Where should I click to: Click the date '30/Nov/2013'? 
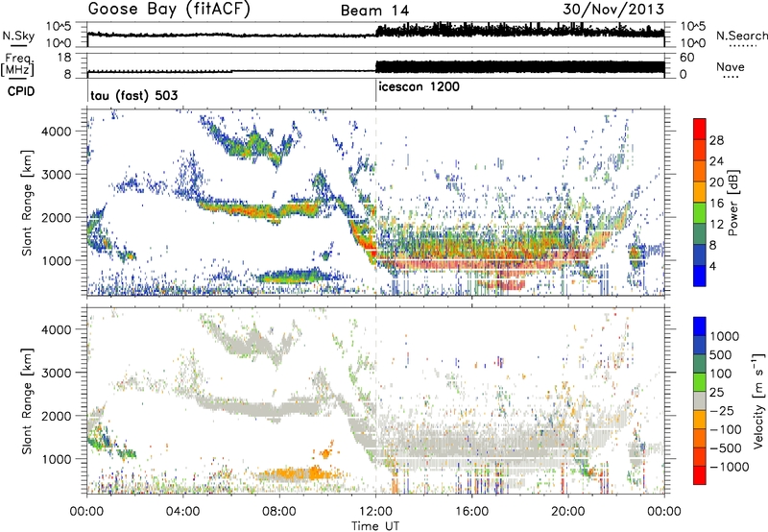[613, 10]
